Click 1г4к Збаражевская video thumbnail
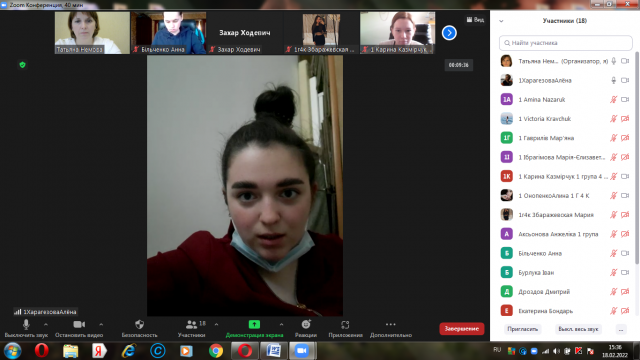The height and width of the screenshot is (360, 640). (x=321, y=33)
